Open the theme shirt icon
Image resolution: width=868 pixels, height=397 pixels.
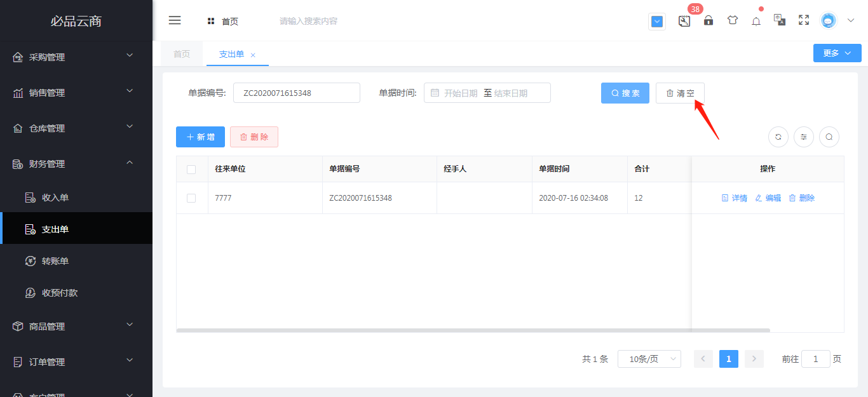(x=733, y=20)
